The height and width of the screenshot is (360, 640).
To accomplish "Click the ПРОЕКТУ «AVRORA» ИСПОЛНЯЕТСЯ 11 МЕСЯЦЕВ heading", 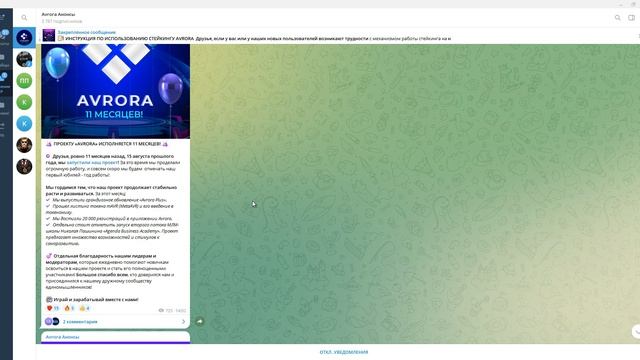I will pyautogui.click(x=107, y=144).
